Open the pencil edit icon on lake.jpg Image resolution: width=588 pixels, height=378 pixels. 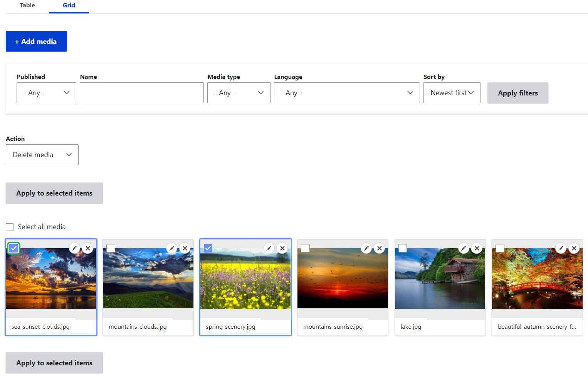click(464, 248)
